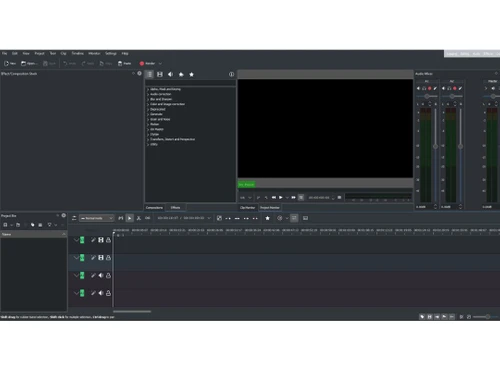Select the Spacer tool in timeline toolbar
This screenshot has height=375, width=500.
tap(147, 218)
